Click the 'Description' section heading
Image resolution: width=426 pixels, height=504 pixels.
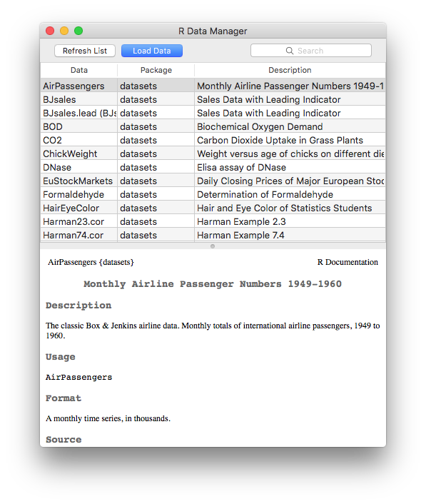78,306
